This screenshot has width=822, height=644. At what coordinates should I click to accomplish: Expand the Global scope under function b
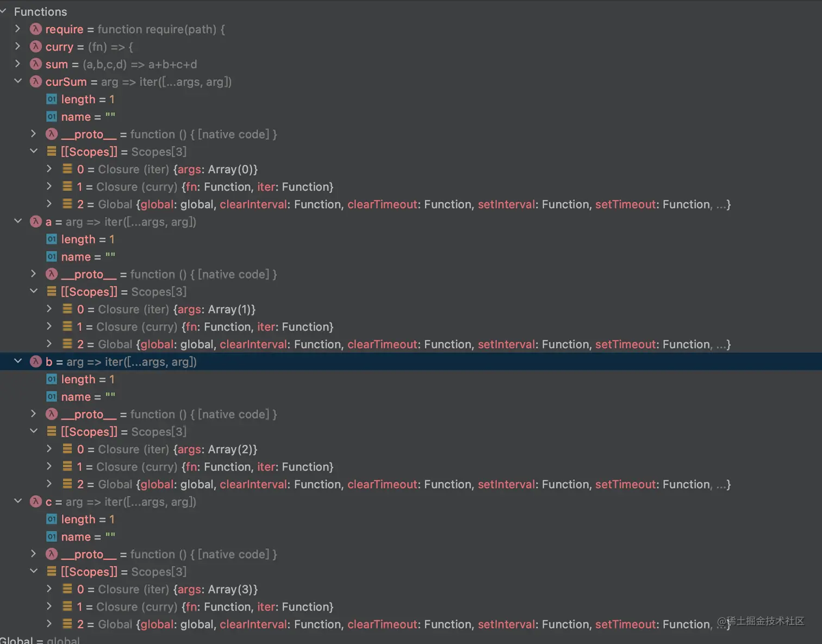tap(49, 484)
